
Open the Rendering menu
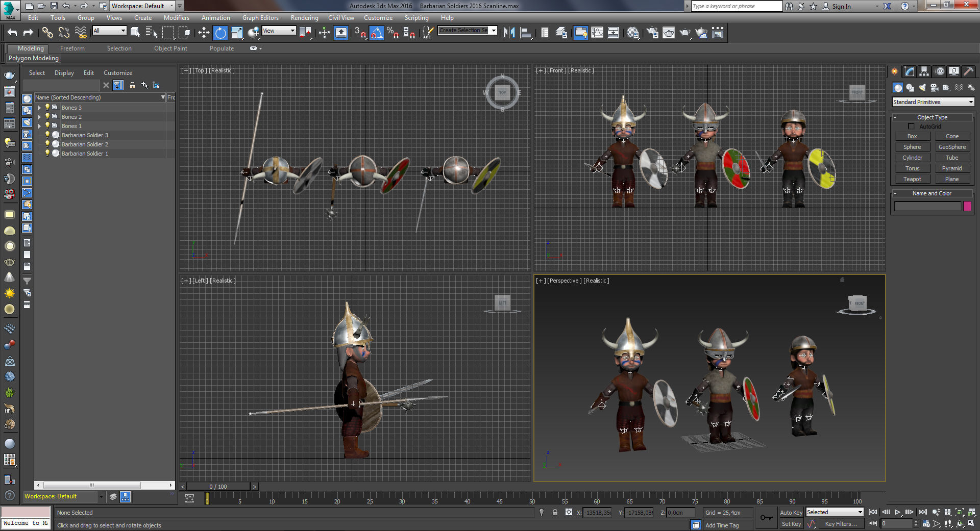pyautogui.click(x=304, y=18)
